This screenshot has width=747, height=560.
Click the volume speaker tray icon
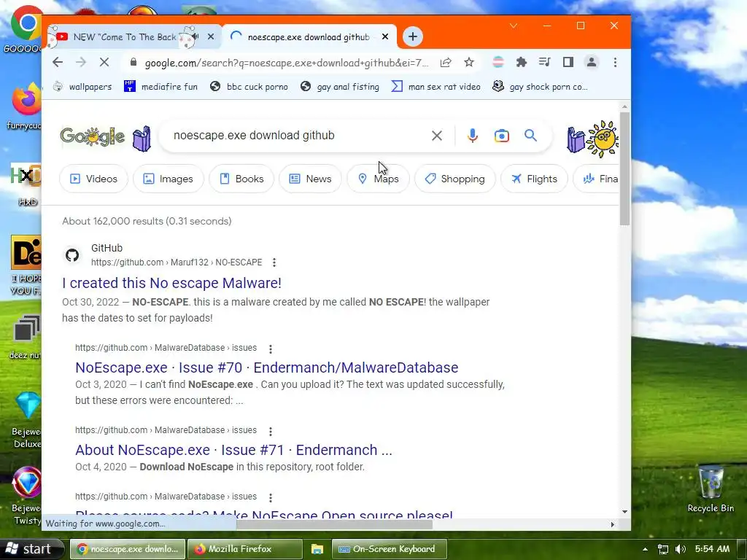(681, 549)
